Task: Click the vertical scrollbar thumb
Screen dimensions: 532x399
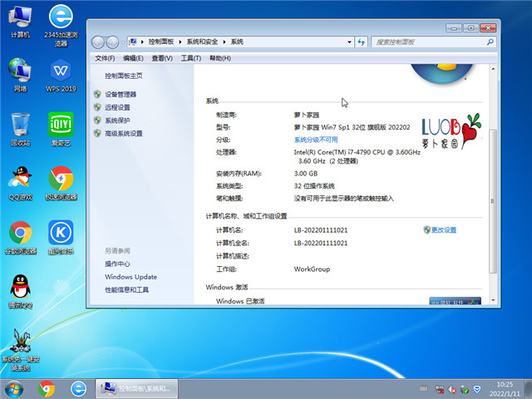Action: 493,201
